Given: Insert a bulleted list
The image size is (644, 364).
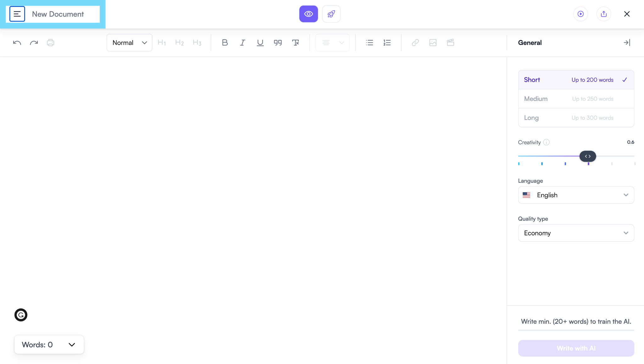Looking at the screenshot, I should point(369,42).
